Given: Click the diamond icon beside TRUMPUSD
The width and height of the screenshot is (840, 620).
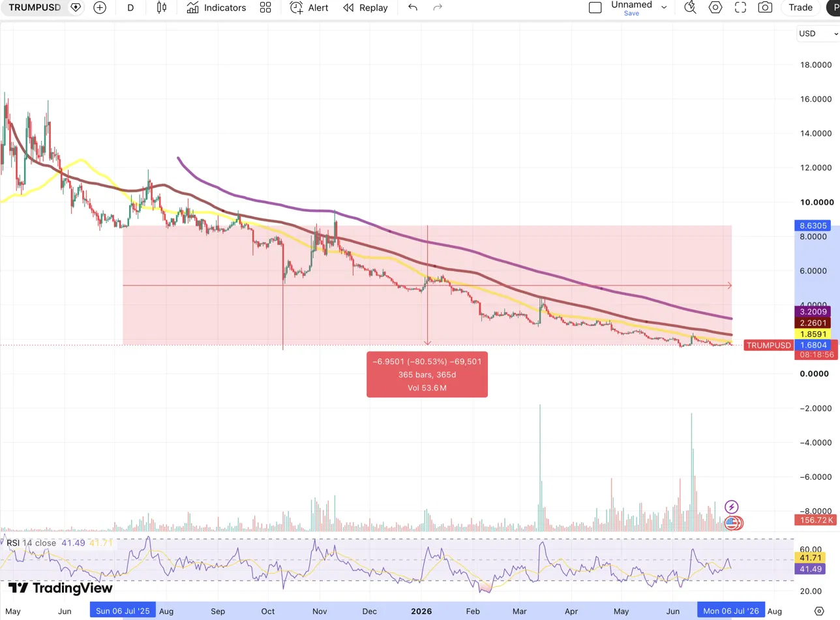Looking at the screenshot, I should click(x=76, y=8).
